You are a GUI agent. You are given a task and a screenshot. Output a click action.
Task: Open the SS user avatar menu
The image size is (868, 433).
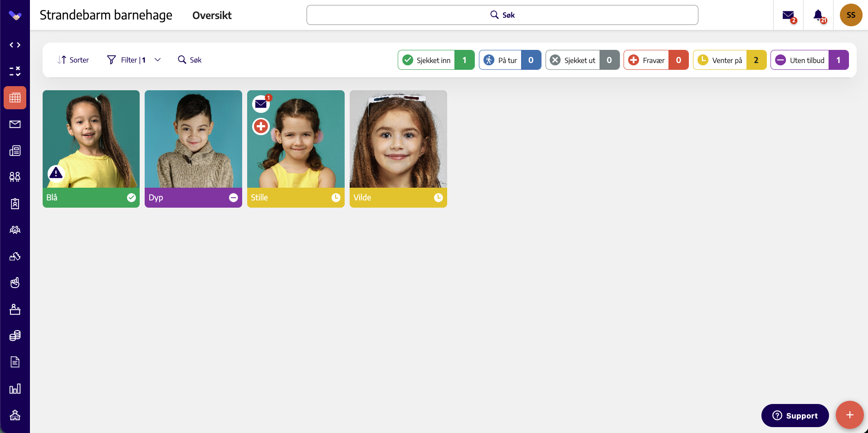(x=851, y=15)
